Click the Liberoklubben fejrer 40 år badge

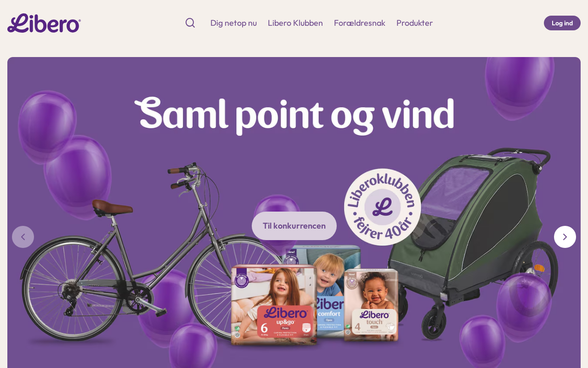383,207
